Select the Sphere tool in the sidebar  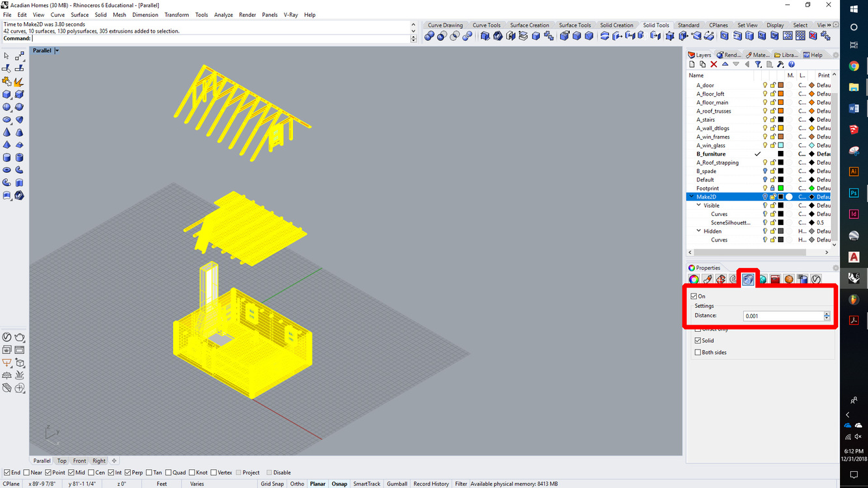click(8, 107)
